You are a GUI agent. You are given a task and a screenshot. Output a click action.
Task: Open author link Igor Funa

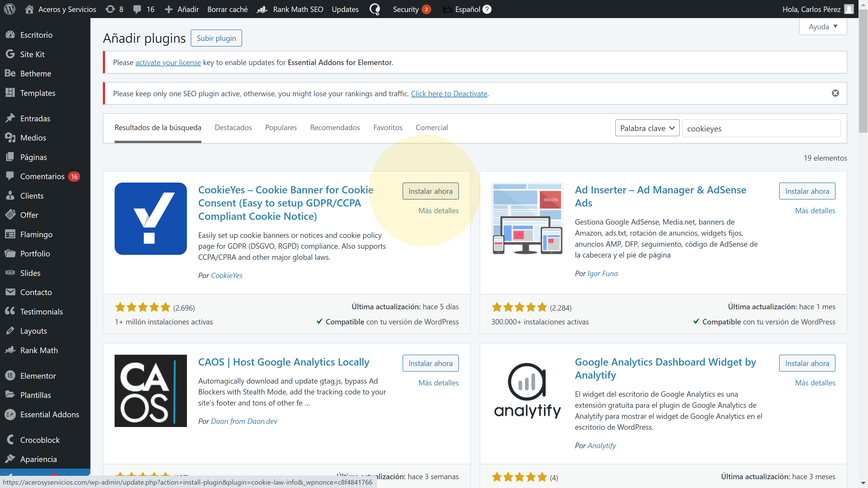(602, 273)
